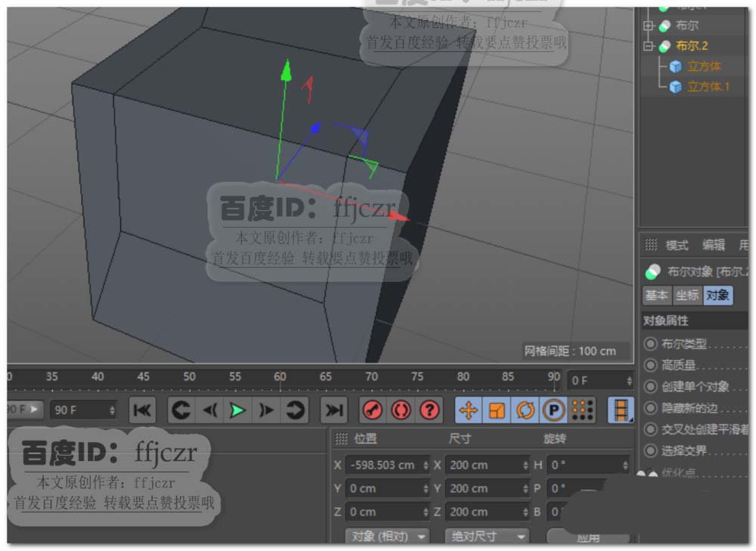Click the size X field stepper arrows
The height and width of the screenshot is (551, 756).
pos(525,465)
